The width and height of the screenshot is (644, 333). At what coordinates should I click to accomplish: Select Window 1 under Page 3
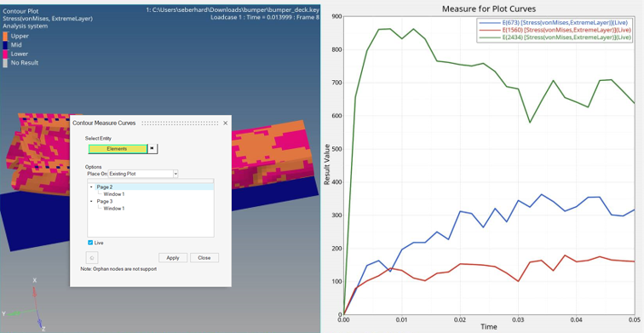click(x=114, y=209)
